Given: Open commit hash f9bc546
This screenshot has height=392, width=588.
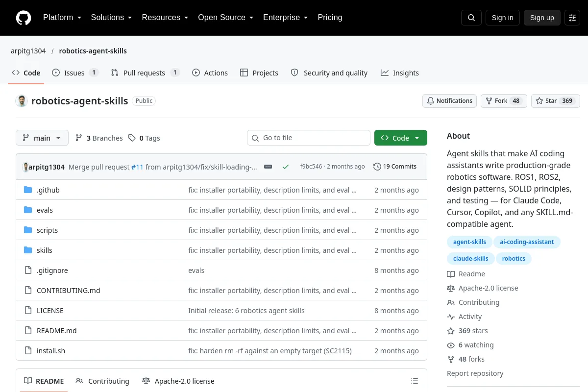Looking at the screenshot, I should 311,167.
